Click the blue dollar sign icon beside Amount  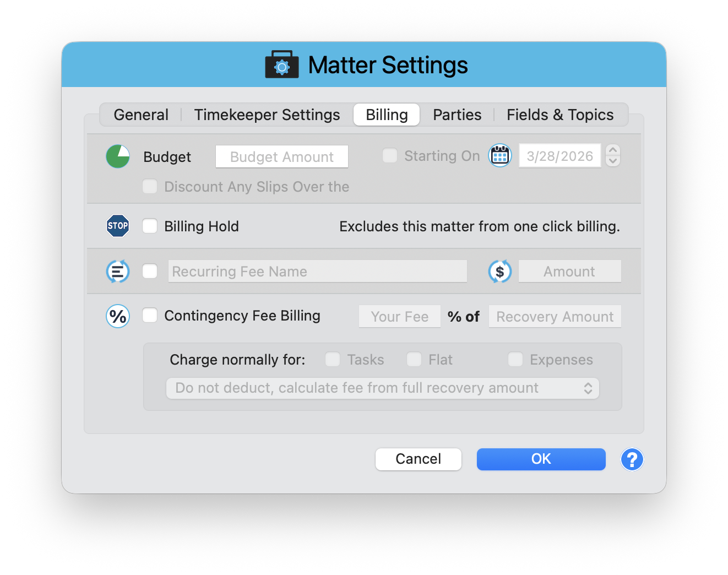click(499, 271)
